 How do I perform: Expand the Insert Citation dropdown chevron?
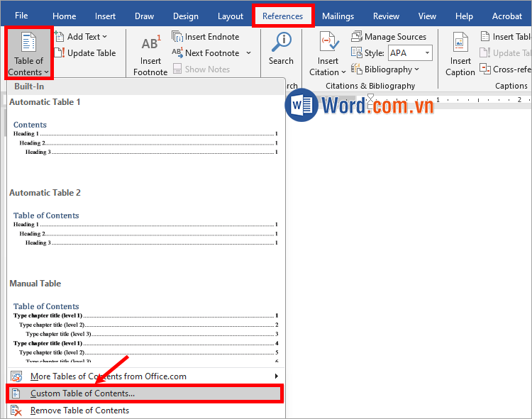pos(343,72)
